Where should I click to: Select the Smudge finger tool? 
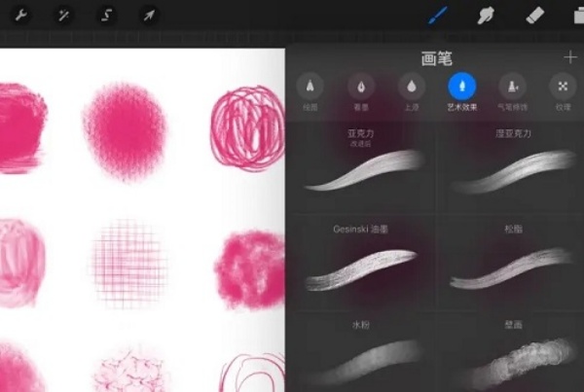click(486, 16)
